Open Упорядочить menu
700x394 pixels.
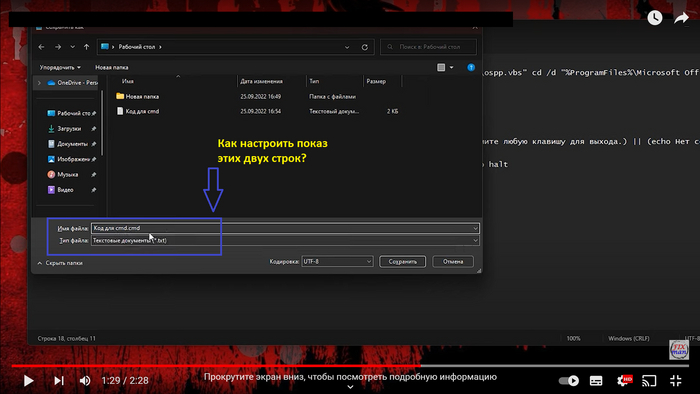[60, 67]
